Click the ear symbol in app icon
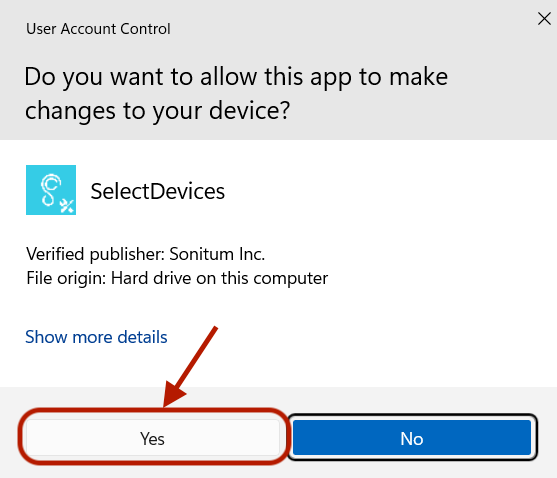557x478 pixels. [x=50, y=190]
